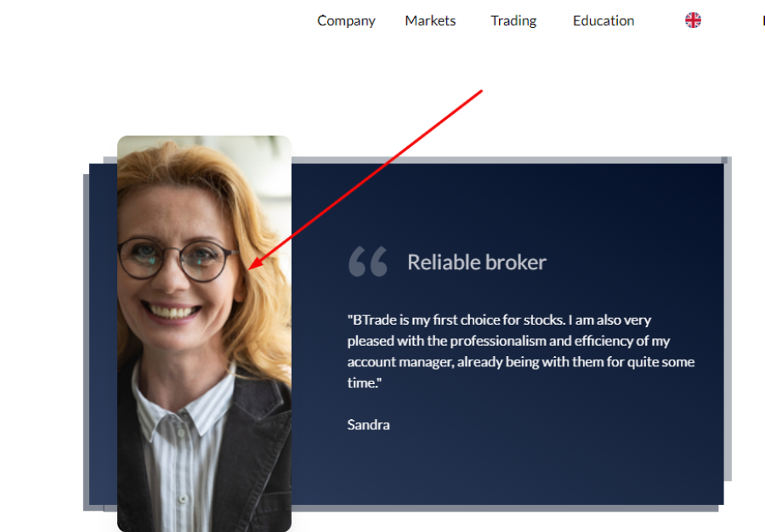765x532 pixels.
Task: Click the tail end of the red arrow
Action: 481,91
